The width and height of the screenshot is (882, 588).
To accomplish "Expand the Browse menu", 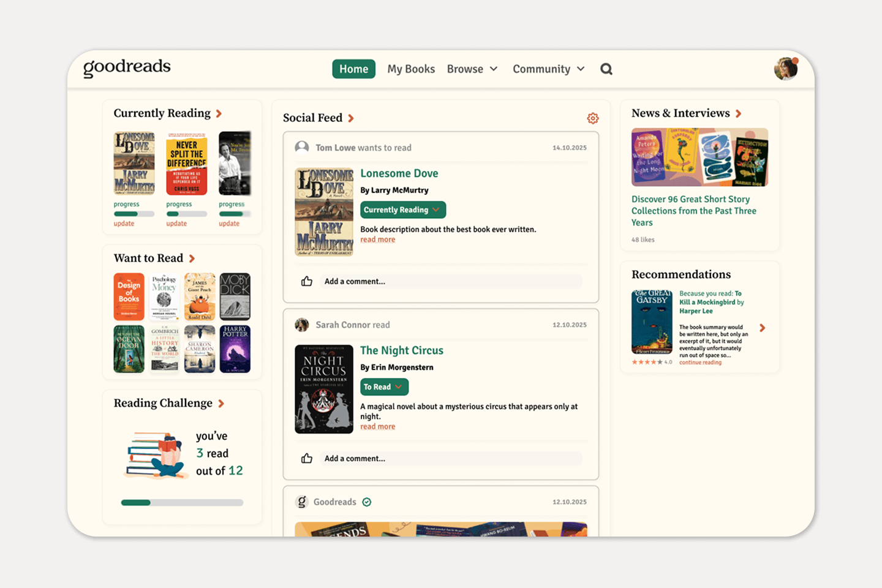I will [x=472, y=69].
